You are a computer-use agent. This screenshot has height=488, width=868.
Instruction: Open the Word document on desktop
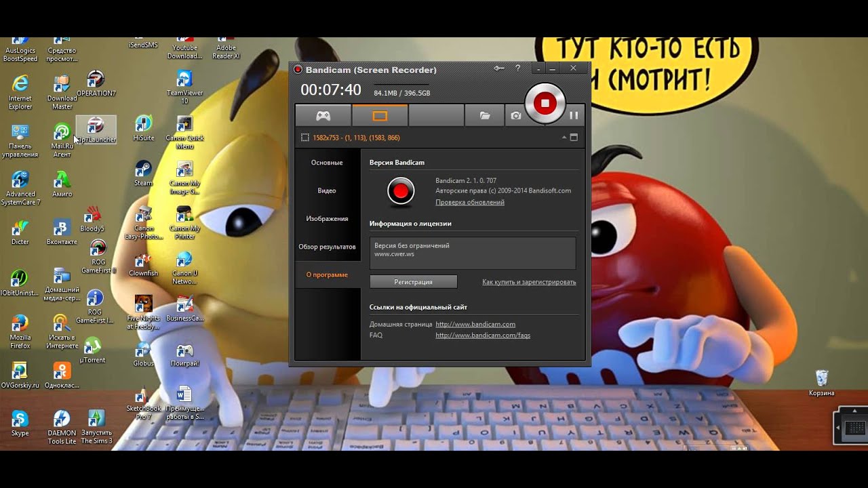coord(184,403)
